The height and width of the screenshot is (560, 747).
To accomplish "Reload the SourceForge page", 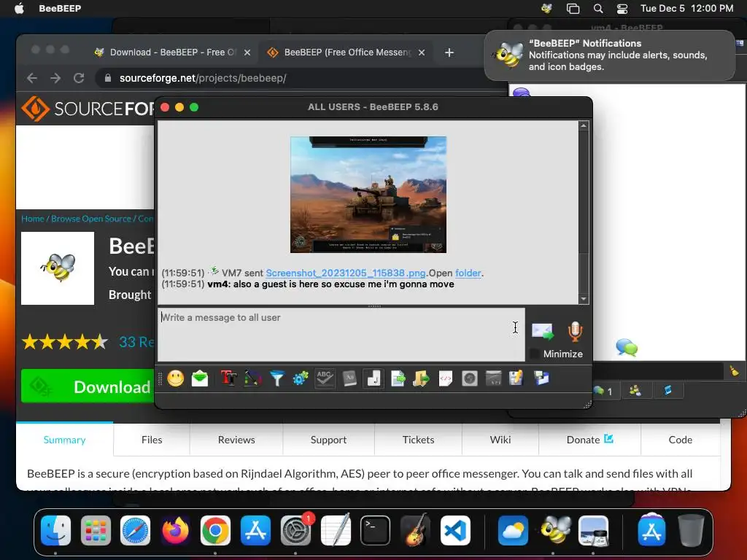I will (79, 78).
